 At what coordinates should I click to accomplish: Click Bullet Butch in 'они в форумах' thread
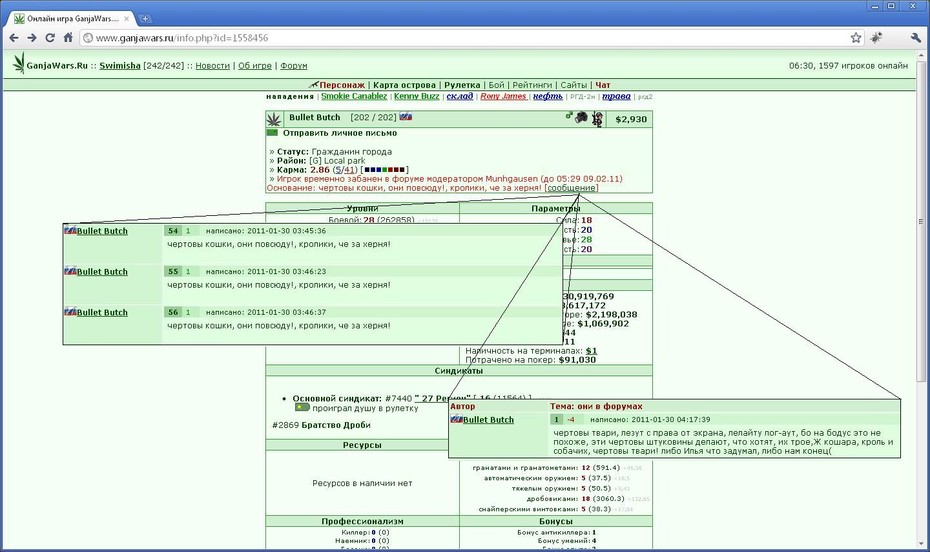[488, 420]
